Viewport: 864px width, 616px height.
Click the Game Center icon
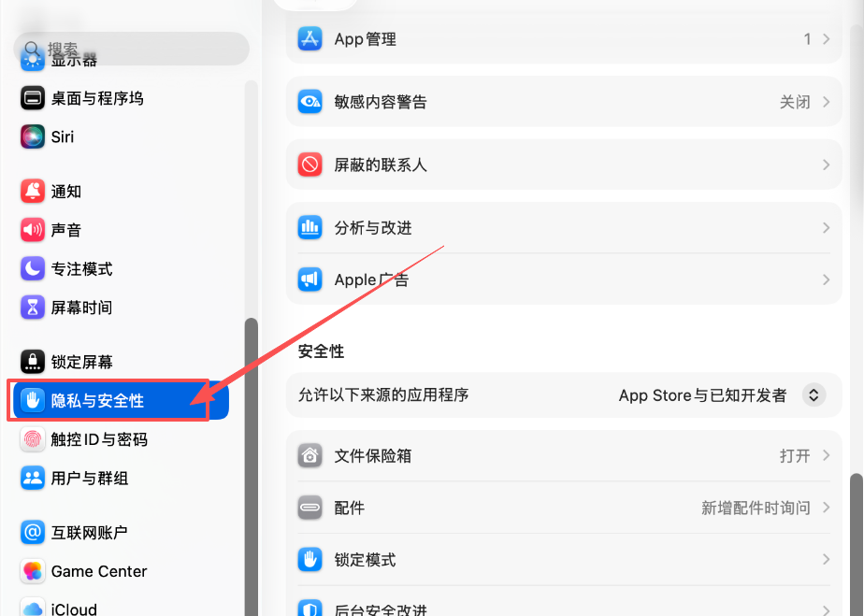coord(33,571)
